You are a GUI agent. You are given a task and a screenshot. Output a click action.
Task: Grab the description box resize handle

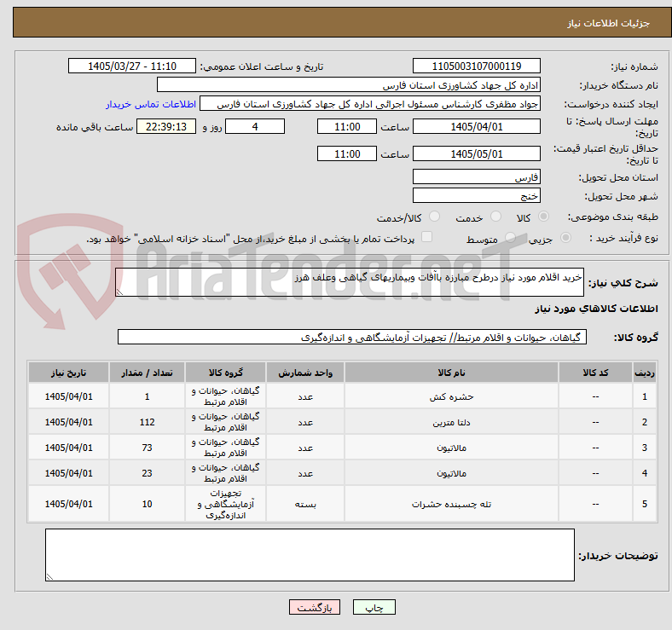click(x=119, y=292)
